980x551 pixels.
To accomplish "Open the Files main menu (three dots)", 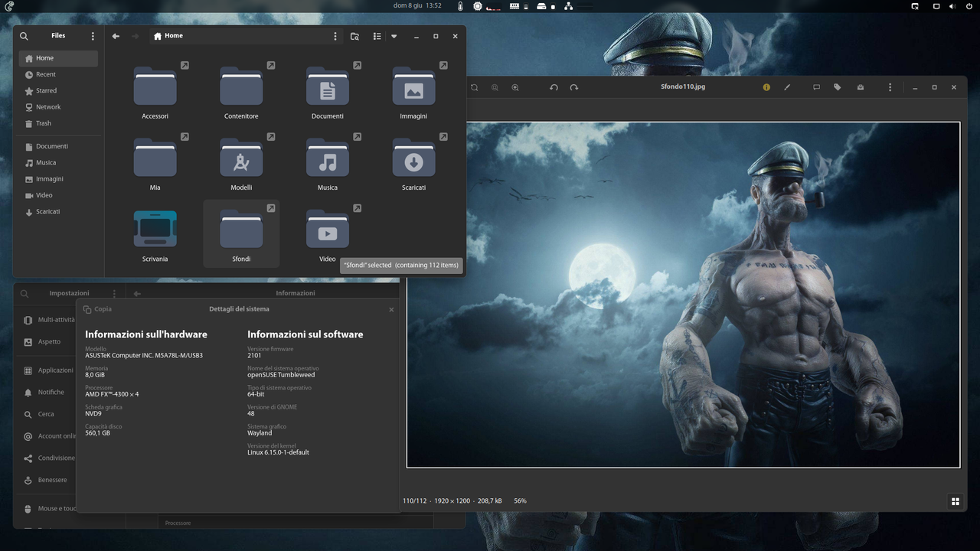I will (x=93, y=36).
